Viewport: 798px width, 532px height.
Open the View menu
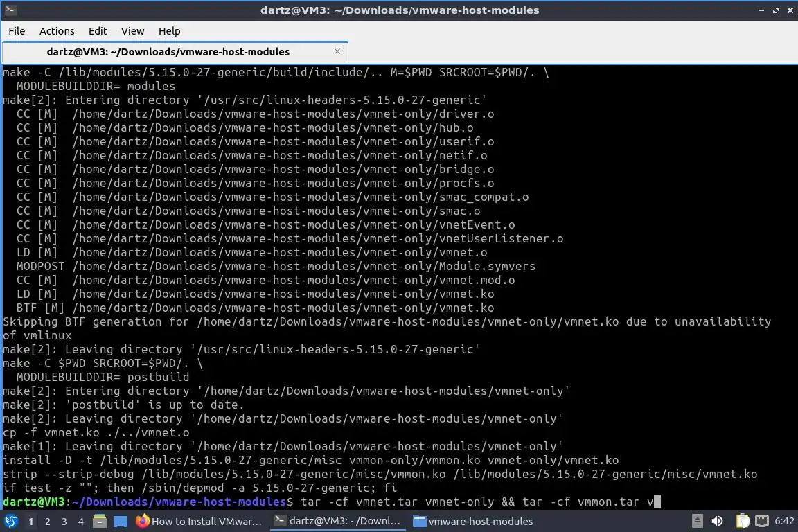[x=133, y=31]
